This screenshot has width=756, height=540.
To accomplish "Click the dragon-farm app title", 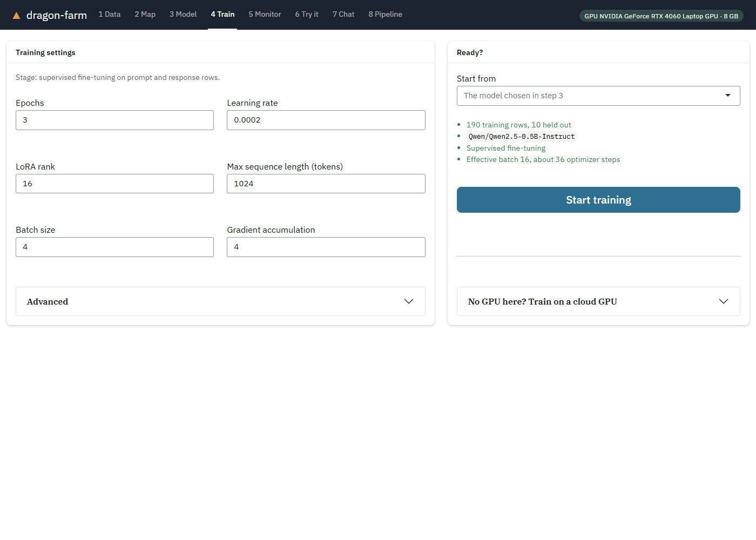I will pyautogui.click(x=57, y=15).
